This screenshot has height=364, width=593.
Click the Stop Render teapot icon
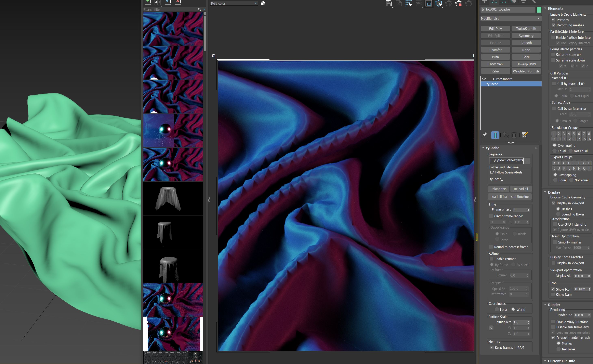[x=458, y=3]
